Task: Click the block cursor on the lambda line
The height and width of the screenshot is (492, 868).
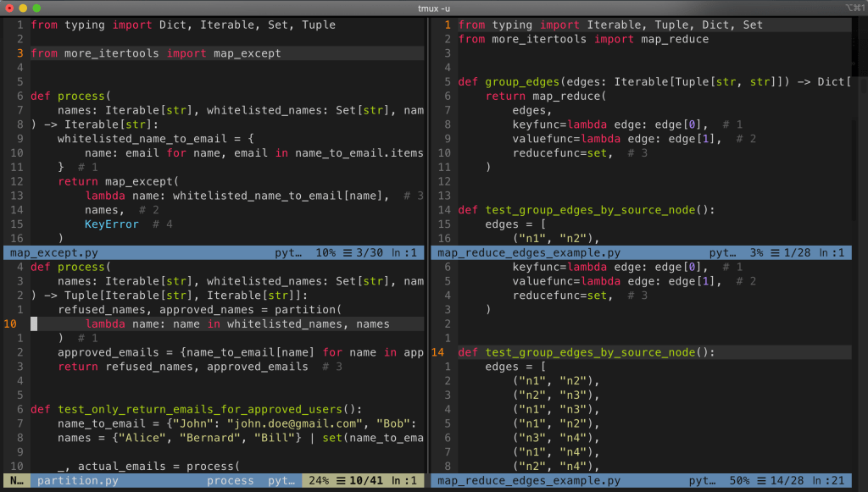Action: (x=35, y=323)
